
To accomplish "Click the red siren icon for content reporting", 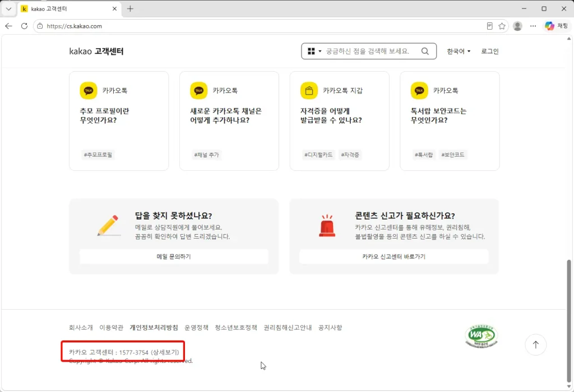I will click(x=327, y=226).
